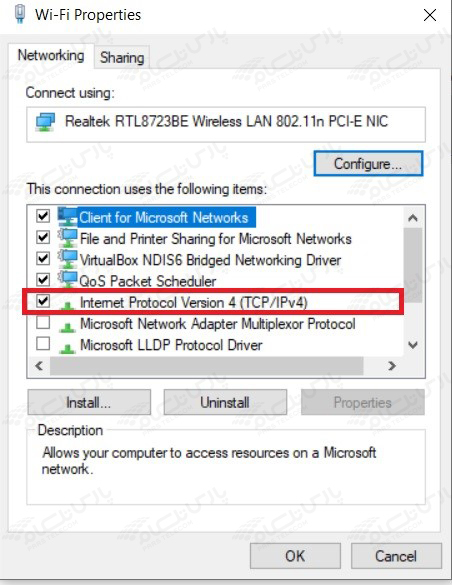This screenshot has height=585, width=452.
Task: Click the Internet Protocol Version 4 protocol icon
Action: coord(68,305)
